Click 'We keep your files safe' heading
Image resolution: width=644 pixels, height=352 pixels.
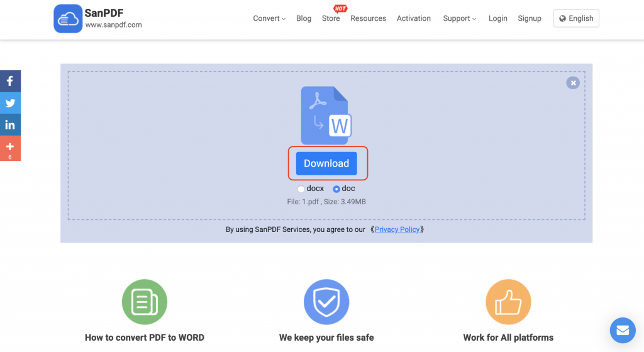click(x=326, y=338)
